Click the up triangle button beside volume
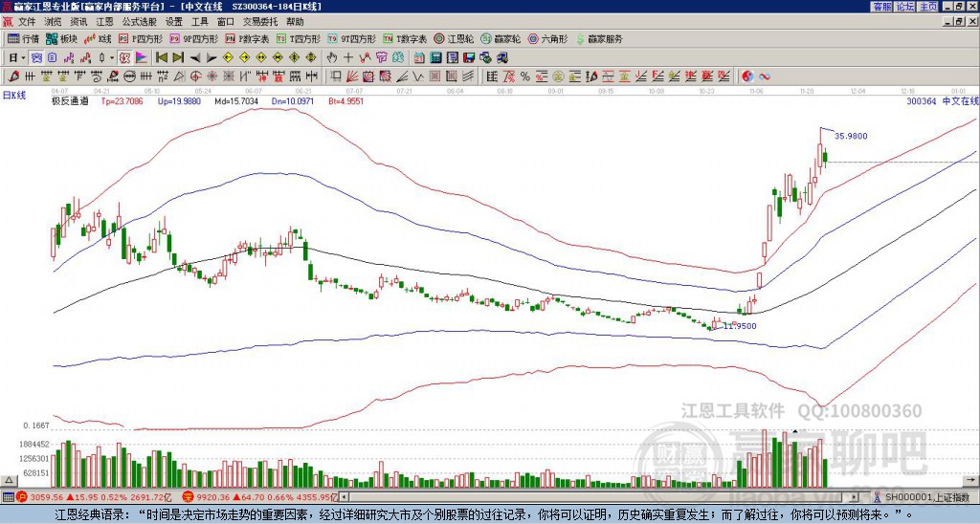Screen dimensions: 980x524 click(x=9, y=480)
